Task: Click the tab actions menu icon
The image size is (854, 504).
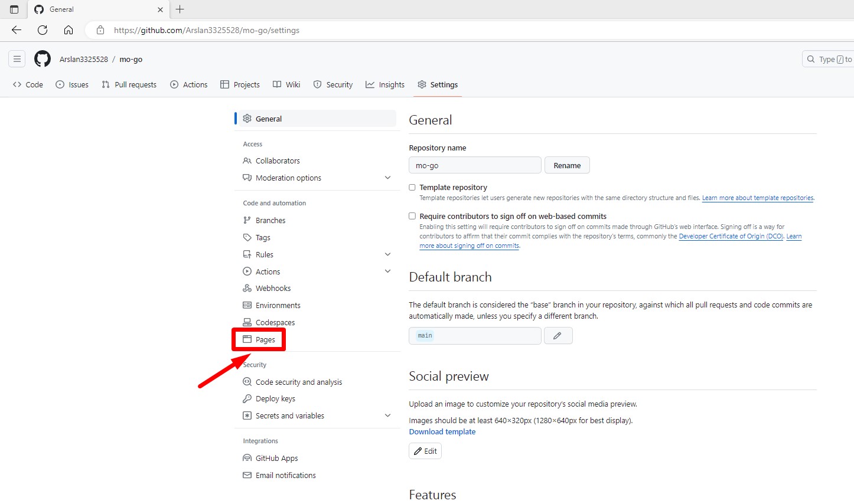Action: click(x=14, y=9)
